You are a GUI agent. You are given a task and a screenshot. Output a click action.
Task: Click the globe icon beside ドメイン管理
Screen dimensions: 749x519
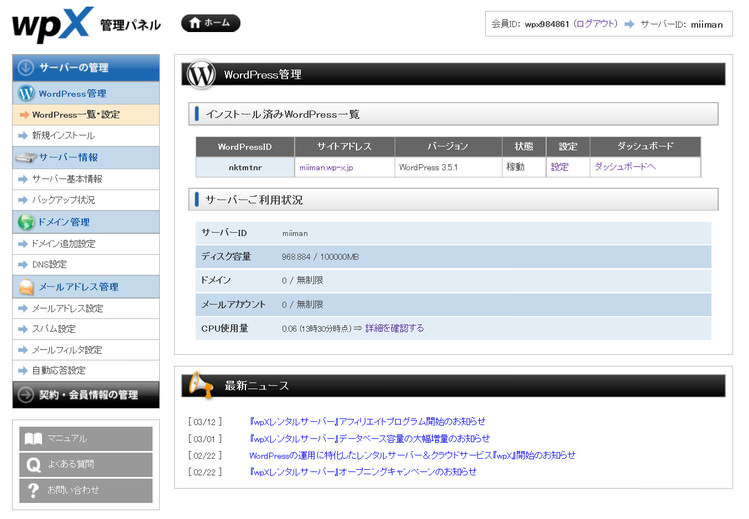(26, 222)
